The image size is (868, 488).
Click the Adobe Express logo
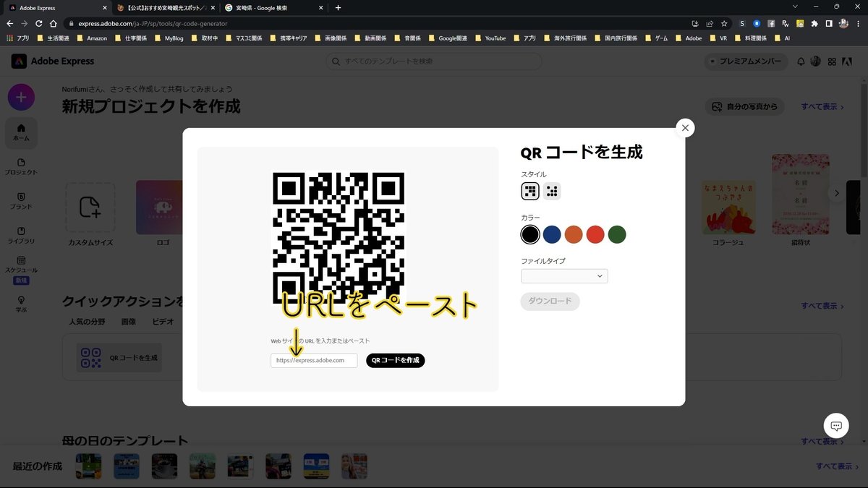[53, 61]
